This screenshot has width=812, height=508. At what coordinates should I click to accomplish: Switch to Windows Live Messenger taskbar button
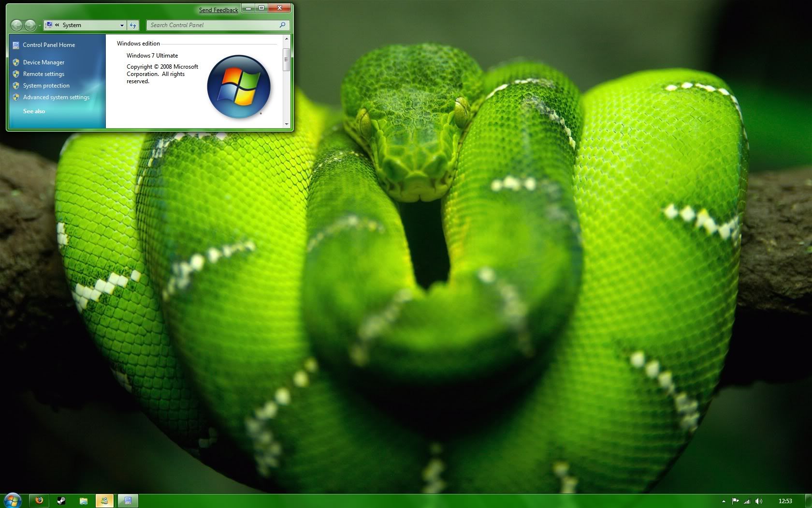pos(105,501)
